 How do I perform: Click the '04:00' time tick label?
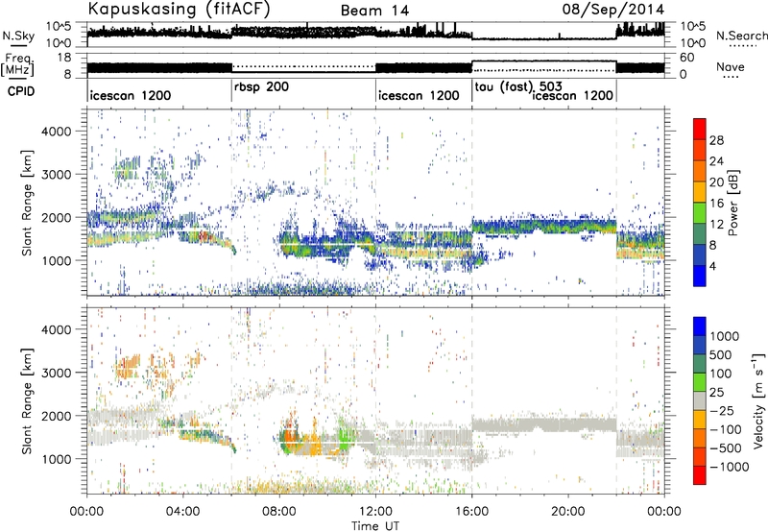coord(182,512)
